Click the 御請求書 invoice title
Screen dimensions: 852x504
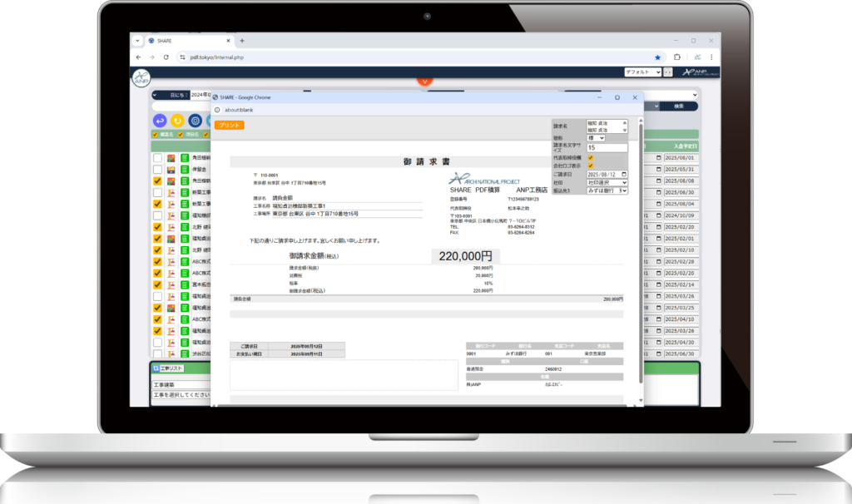[427, 162]
